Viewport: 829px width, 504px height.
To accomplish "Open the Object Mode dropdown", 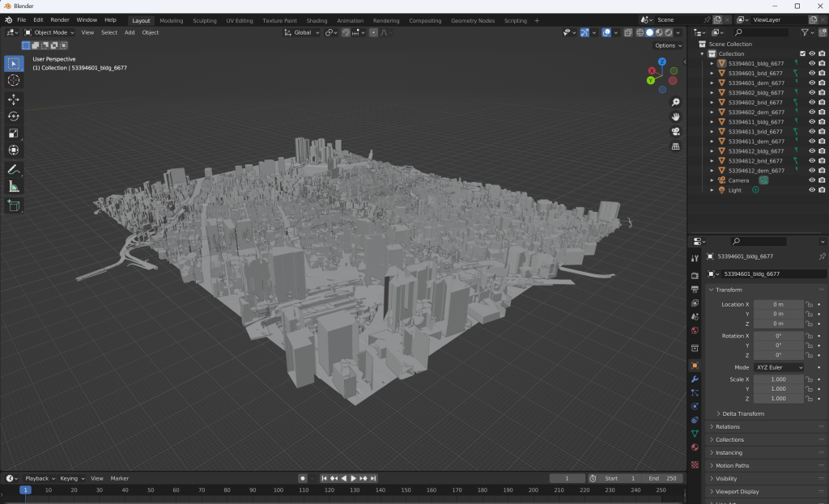I will (49, 32).
